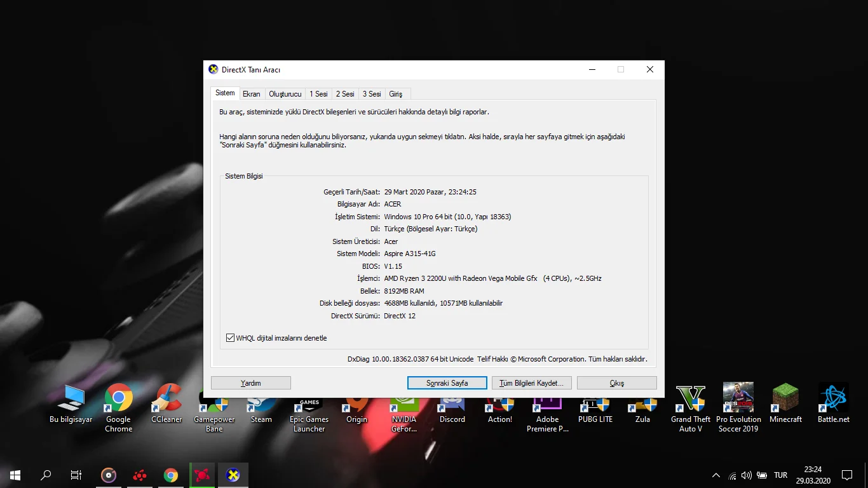Open the Windows Start menu
This screenshot has width=868, height=488.
(15, 475)
